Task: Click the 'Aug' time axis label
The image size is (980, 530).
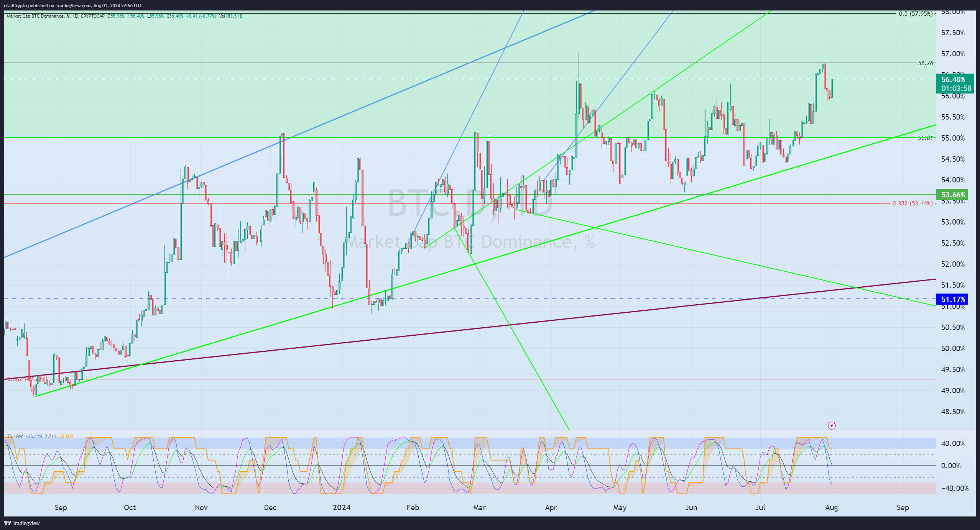Action: (832, 507)
